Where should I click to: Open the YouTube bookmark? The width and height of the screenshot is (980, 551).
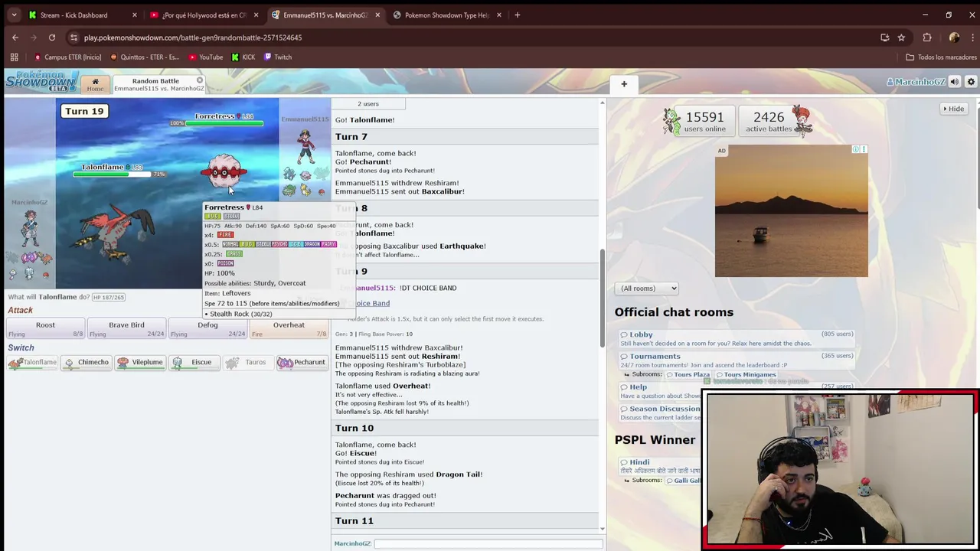205,57
